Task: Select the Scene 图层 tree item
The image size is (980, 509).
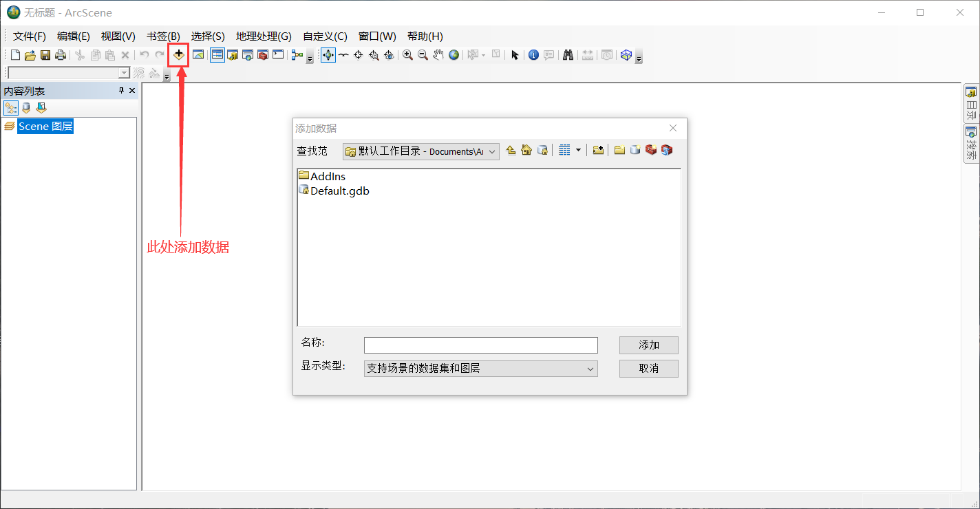Action: (45, 126)
